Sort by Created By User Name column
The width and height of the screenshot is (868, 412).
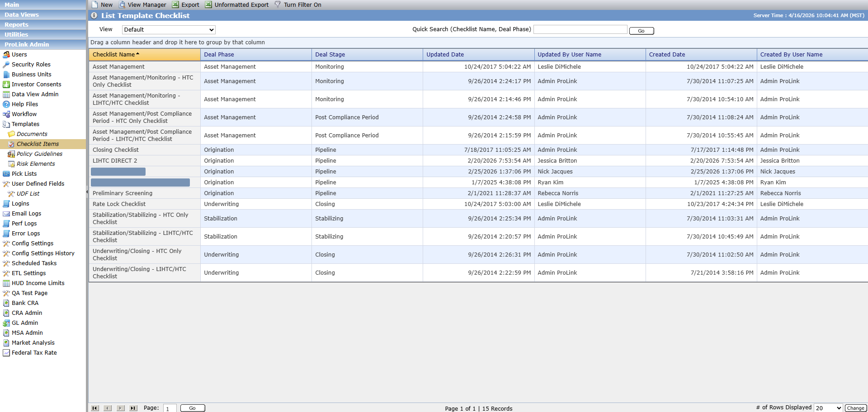(812, 55)
